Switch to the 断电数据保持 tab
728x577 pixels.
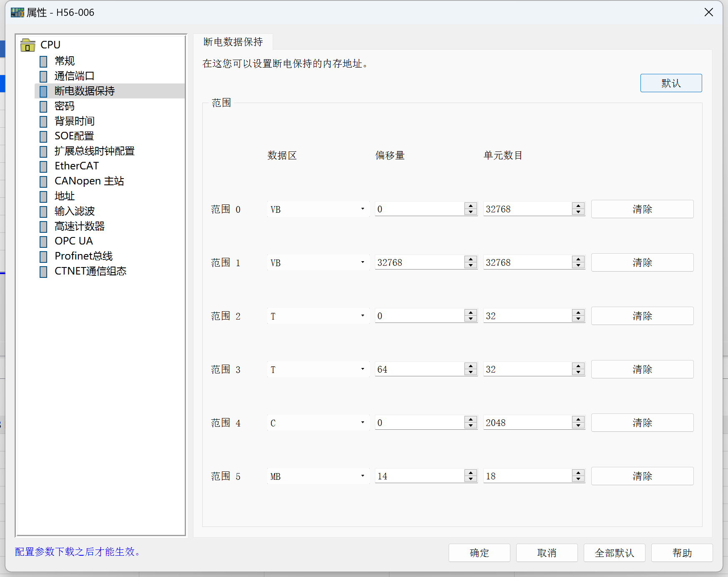click(233, 42)
